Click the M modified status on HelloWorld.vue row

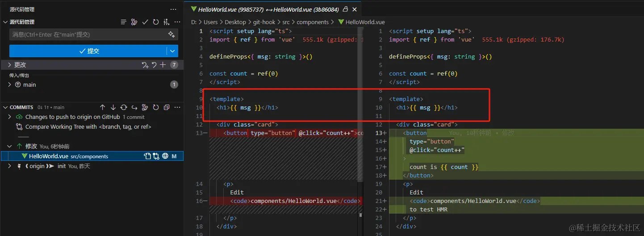click(x=175, y=156)
